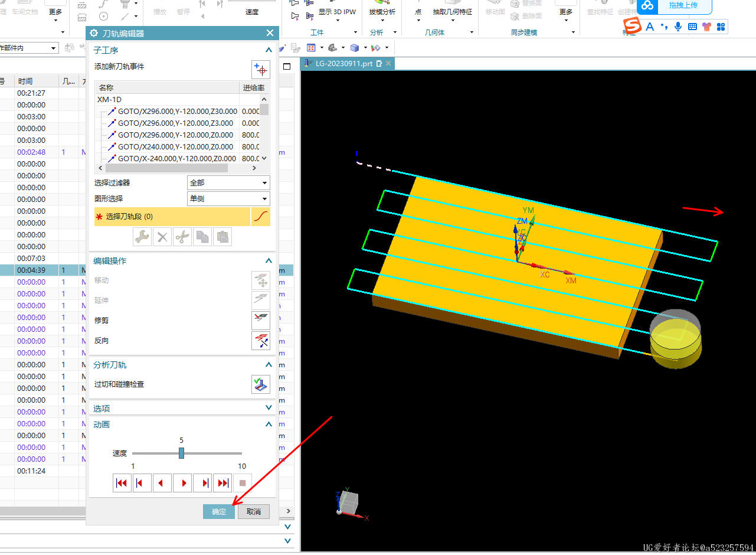Click the 点 point tool in ribbon

click(418, 12)
